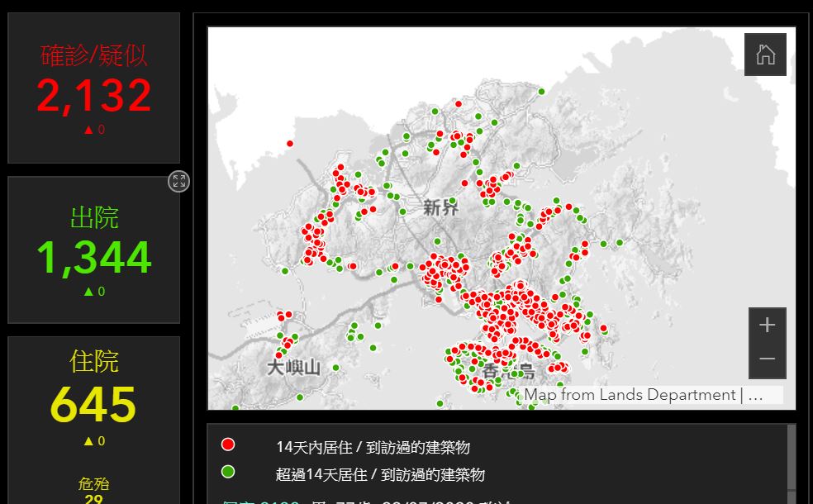
Task: Zoom in the map with plus button
Action: [767, 325]
